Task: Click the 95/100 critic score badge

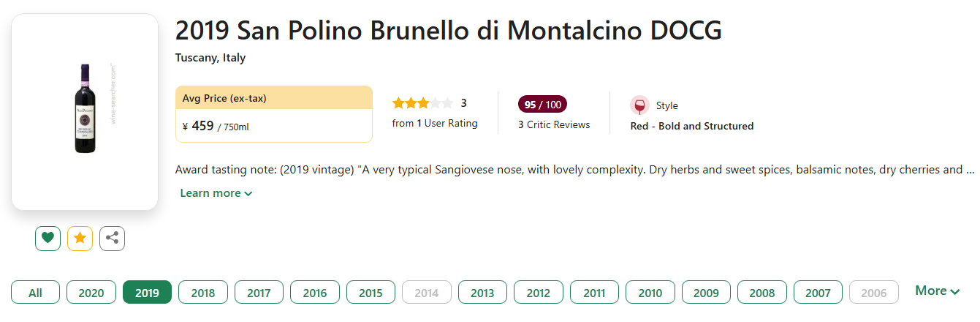Action: pos(542,104)
